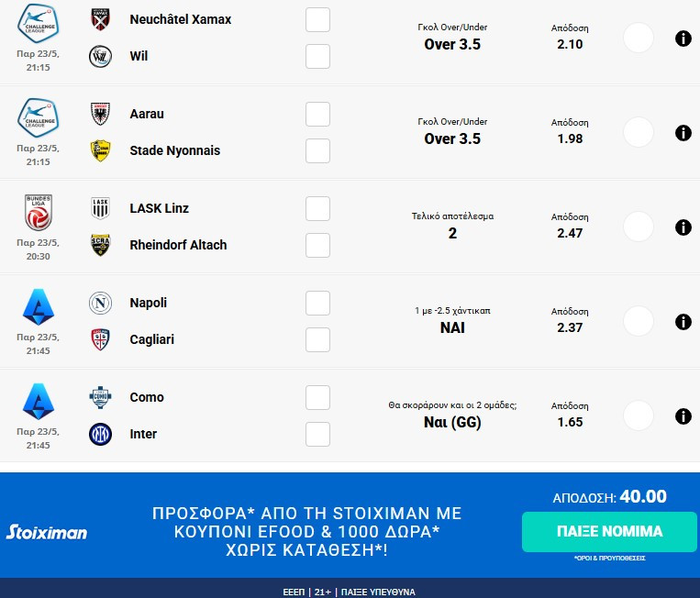700x598 pixels.
Task: Select the round button for Ναι (GG) 1.65
Action: pyautogui.click(x=638, y=415)
